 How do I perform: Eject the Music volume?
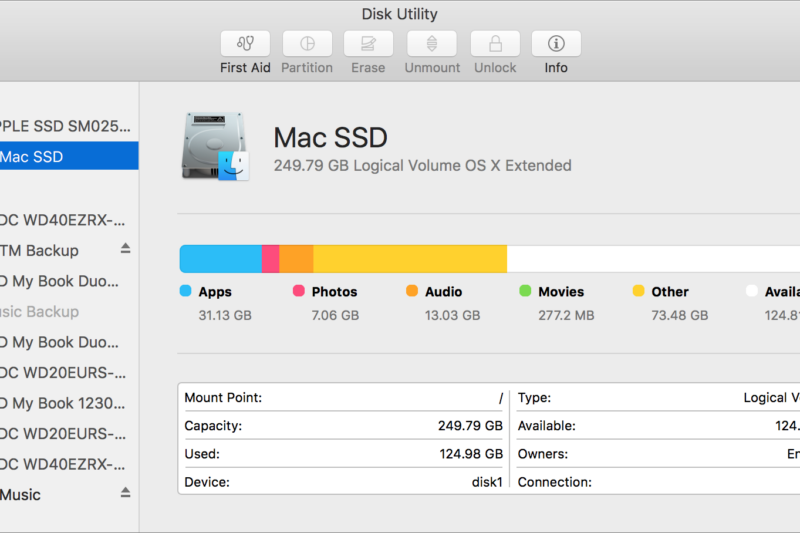point(126,493)
